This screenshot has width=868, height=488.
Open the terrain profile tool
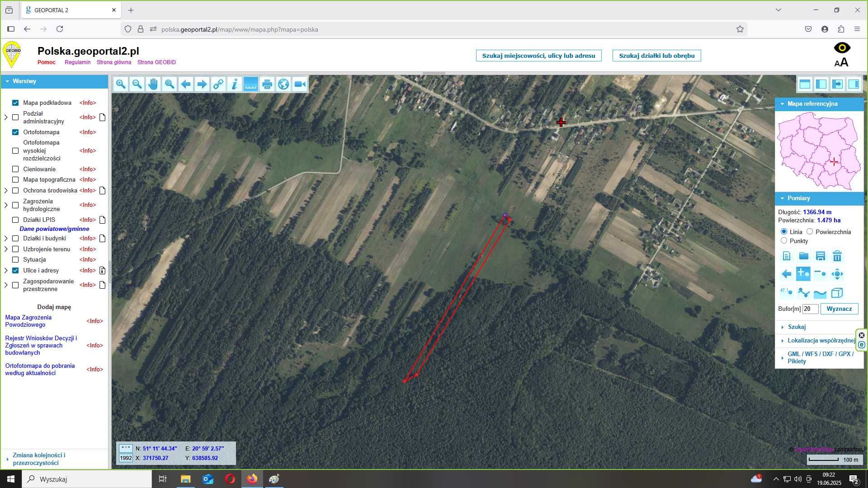[x=820, y=292]
